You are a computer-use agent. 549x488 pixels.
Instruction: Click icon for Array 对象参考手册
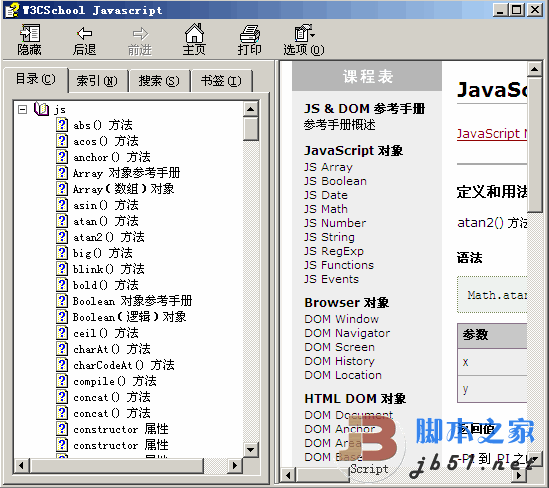click(x=62, y=173)
